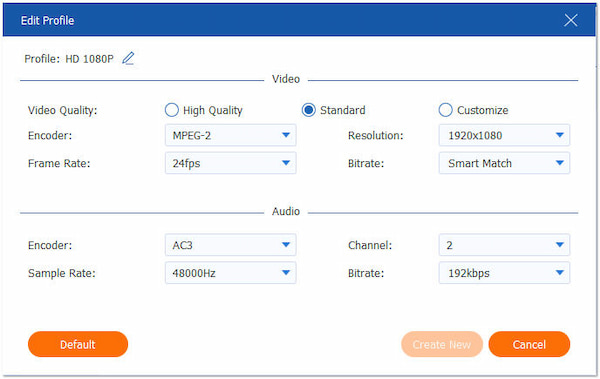Expand the Channel dropdown showing 2
Screen dimensions: 600x379
(x=504, y=245)
